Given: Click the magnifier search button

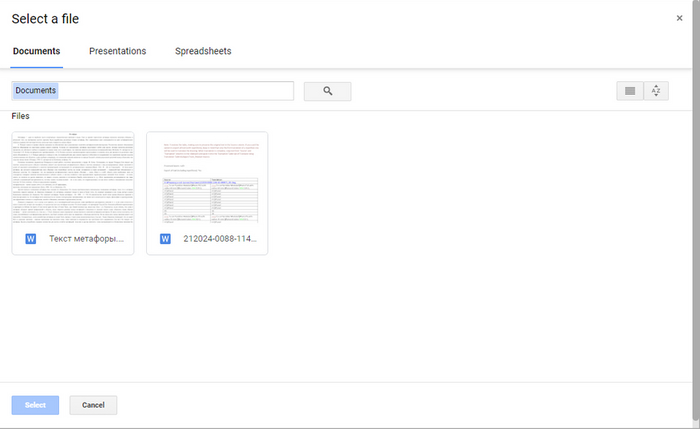Looking at the screenshot, I should click(x=327, y=91).
